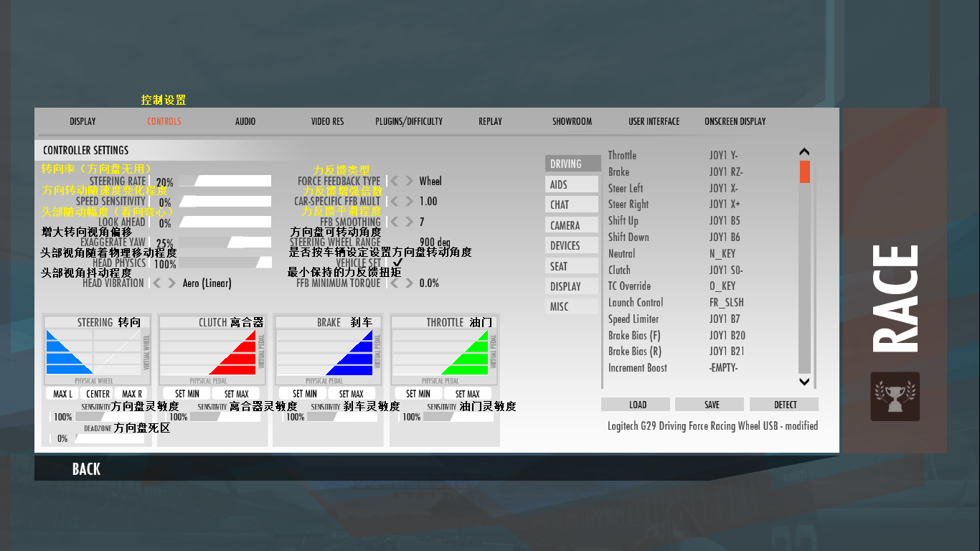
Task: Adjust the Look Ahead slider
Action: pyautogui.click(x=225, y=222)
